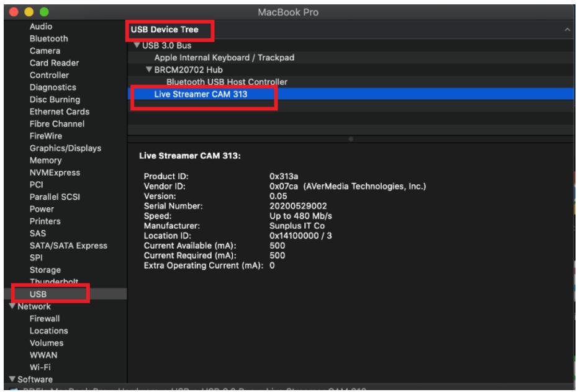The width and height of the screenshot is (578, 392).
Task: Collapse the USB 3.0 Bus triangle
Action: click(137, 45)
